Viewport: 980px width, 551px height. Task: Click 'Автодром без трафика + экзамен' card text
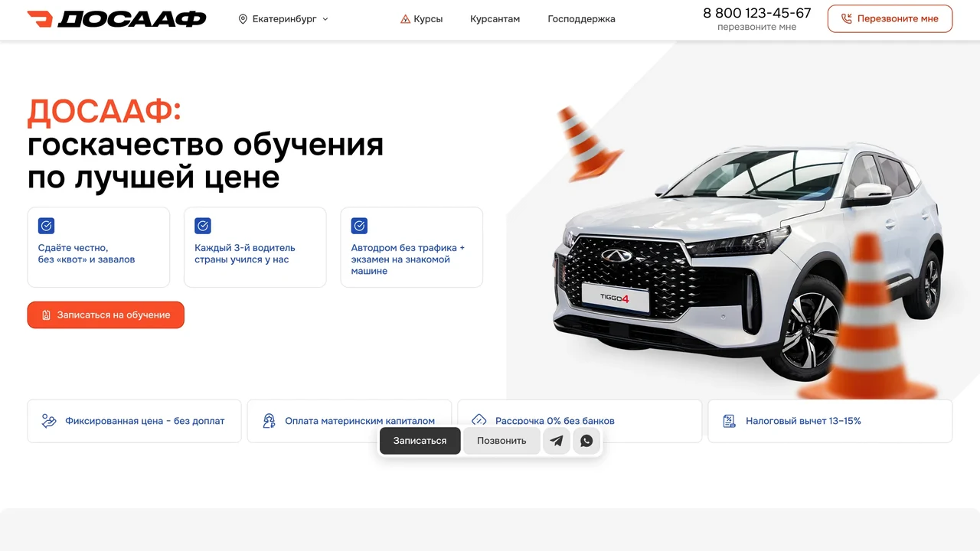pos(408,259)
